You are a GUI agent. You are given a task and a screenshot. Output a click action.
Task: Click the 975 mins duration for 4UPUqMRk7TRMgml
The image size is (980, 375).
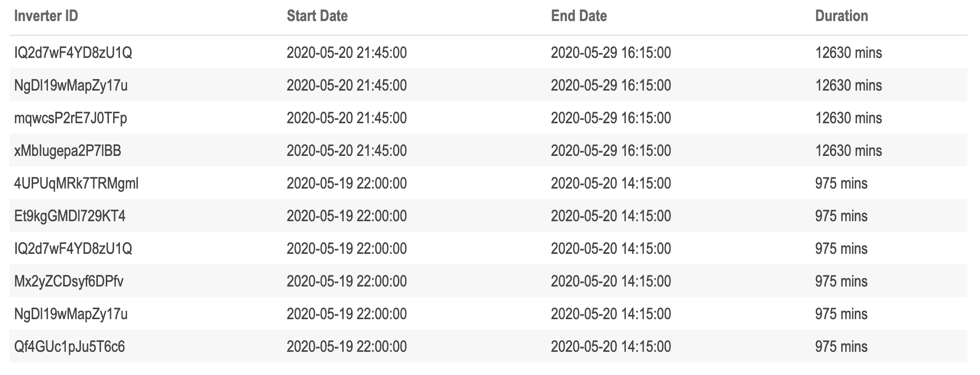[x=841, y=183]
